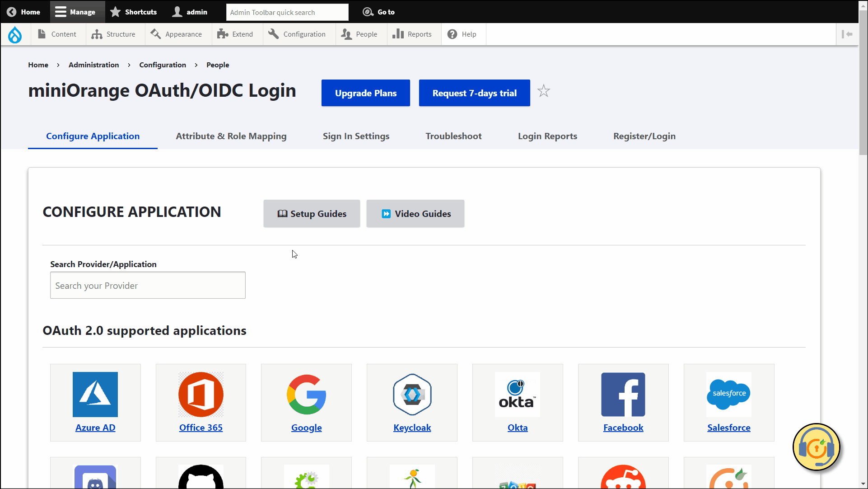The height and width of the screenshot is (489, 868).
Task: Select the Keycloak provider icon
Action: click(x=411, y=395)
